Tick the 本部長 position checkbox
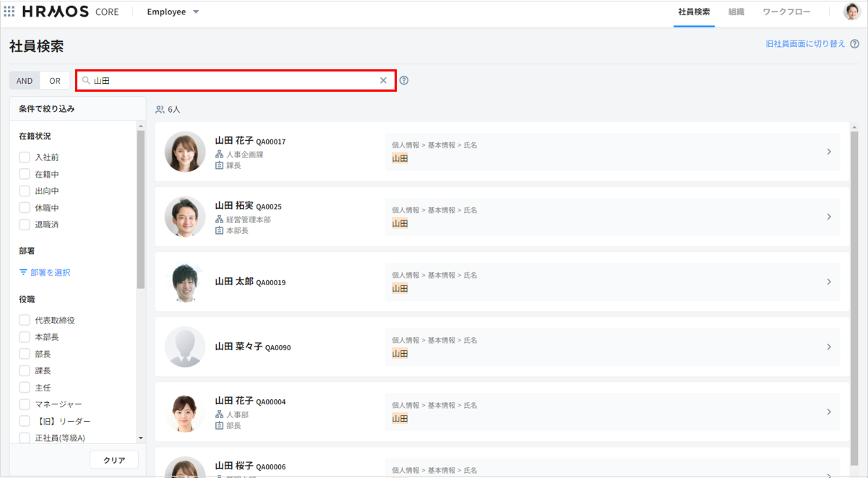868x478 pixels. pos(25,337)
